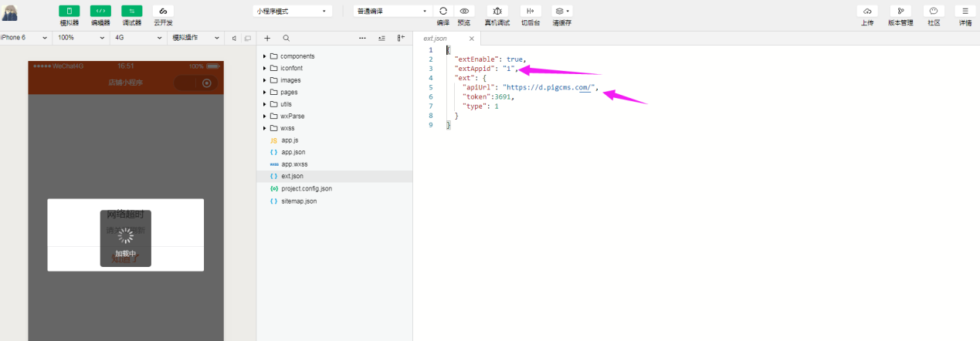Close the ext.json tab
980x341 pixels.
(472, 39)
